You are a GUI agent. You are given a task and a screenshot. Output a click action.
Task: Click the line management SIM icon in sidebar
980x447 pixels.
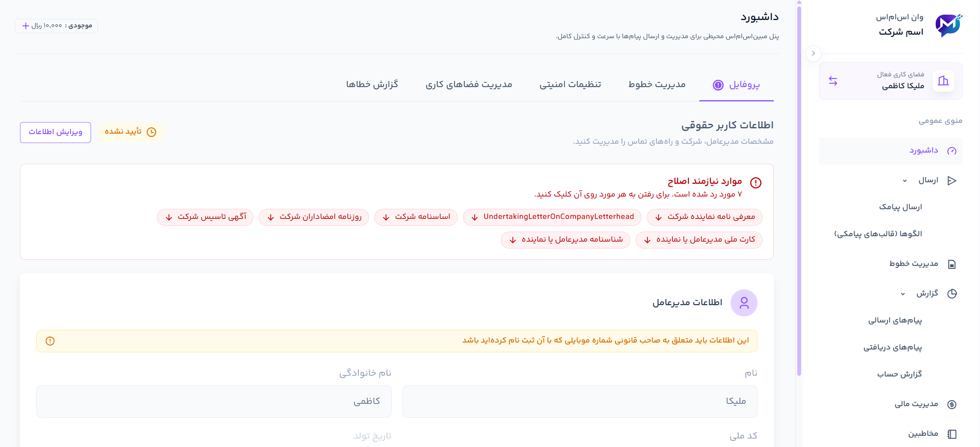951,264
